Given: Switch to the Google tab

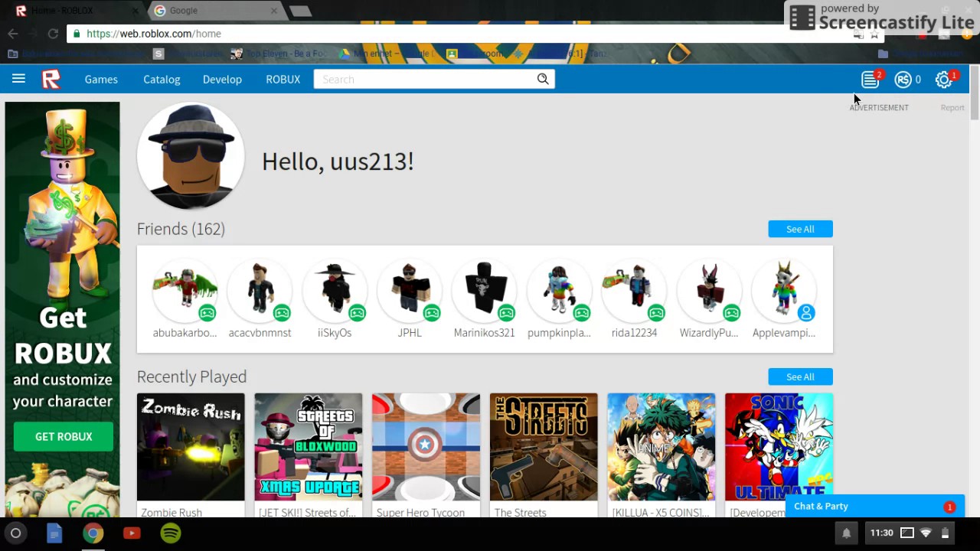Looking at the screenshot, I should [x=215, y=11].
